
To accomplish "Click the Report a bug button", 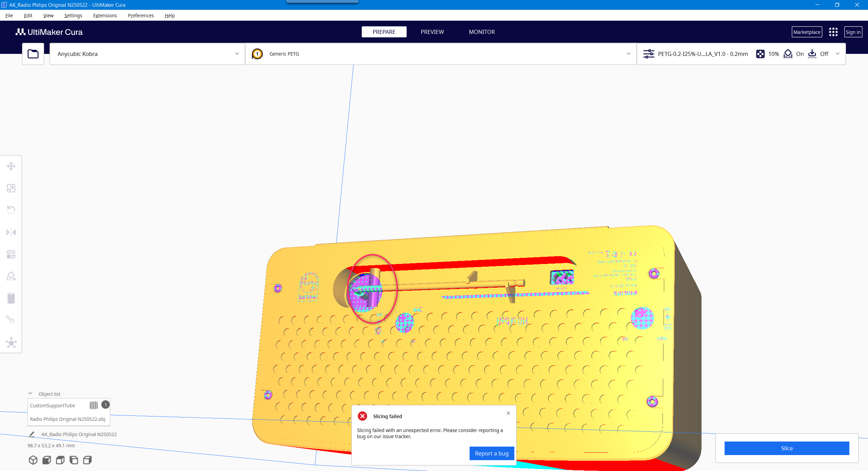I will click(492, 453).
